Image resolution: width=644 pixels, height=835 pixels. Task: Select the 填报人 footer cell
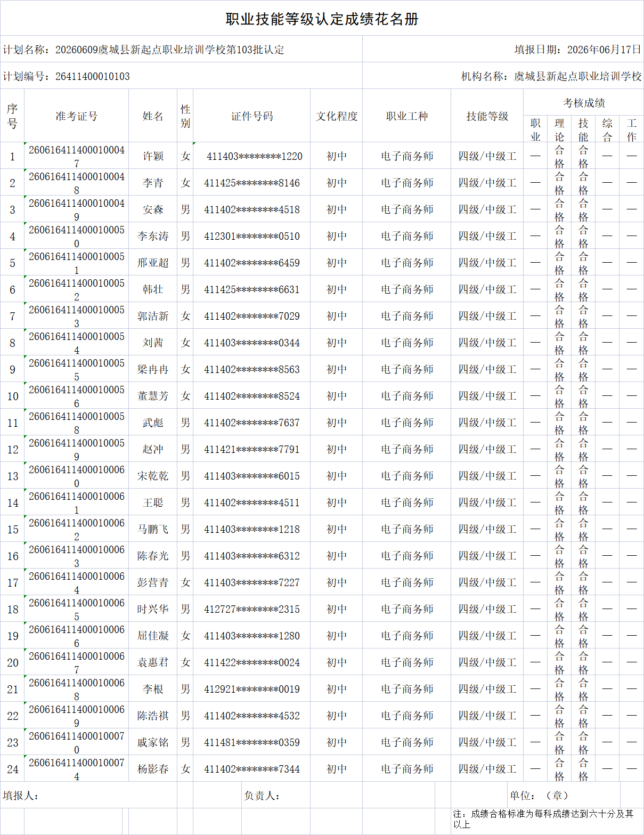coord(88,795)
